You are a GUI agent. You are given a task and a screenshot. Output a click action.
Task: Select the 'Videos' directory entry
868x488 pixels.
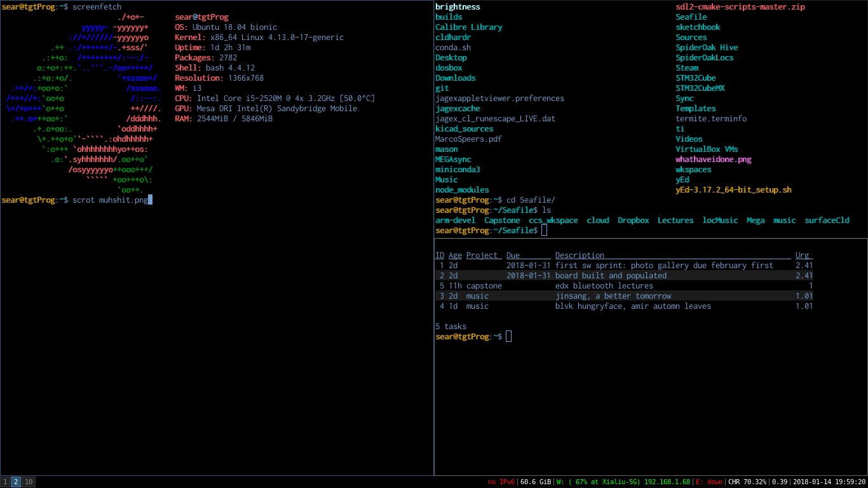(689, 139)
